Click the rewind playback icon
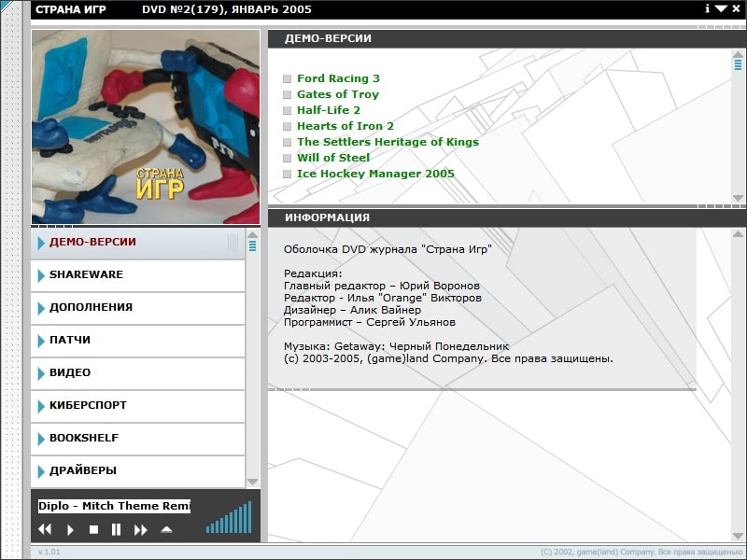 (45, 529)
